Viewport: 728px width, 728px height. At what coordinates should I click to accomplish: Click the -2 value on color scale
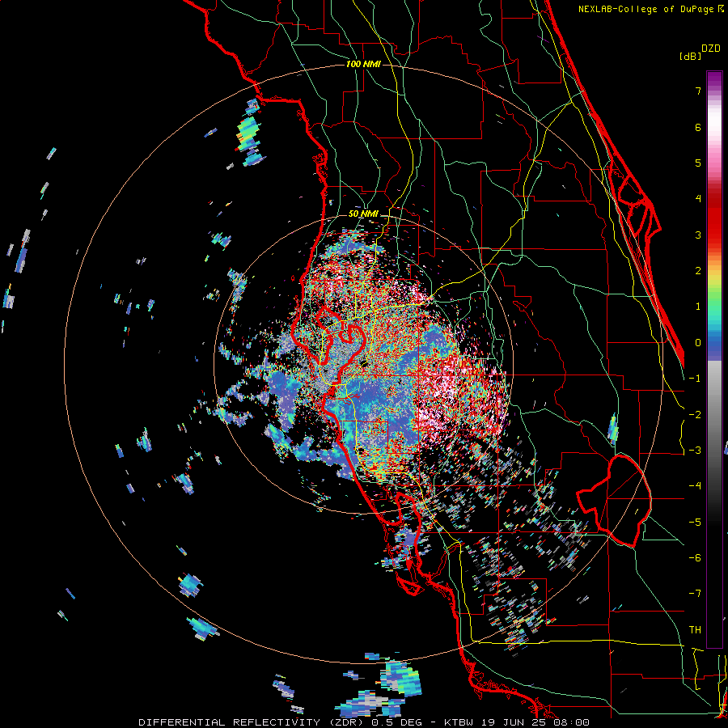pos(695,415)
